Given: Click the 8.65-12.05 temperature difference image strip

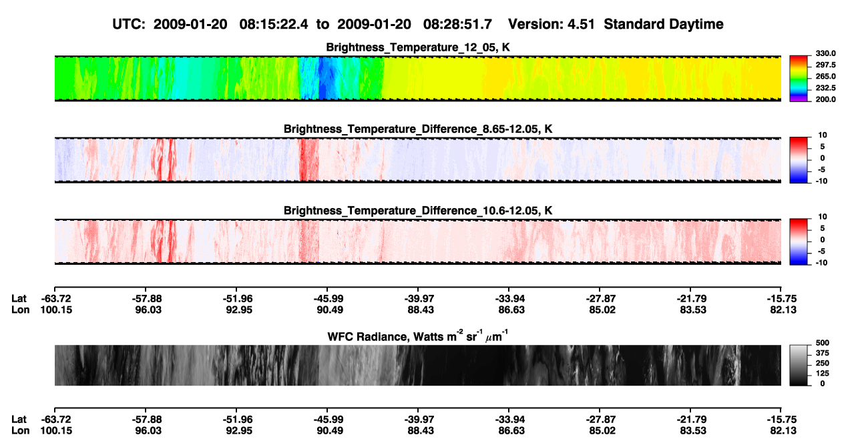Looking at the screenshot, I should tap(418, 159).
